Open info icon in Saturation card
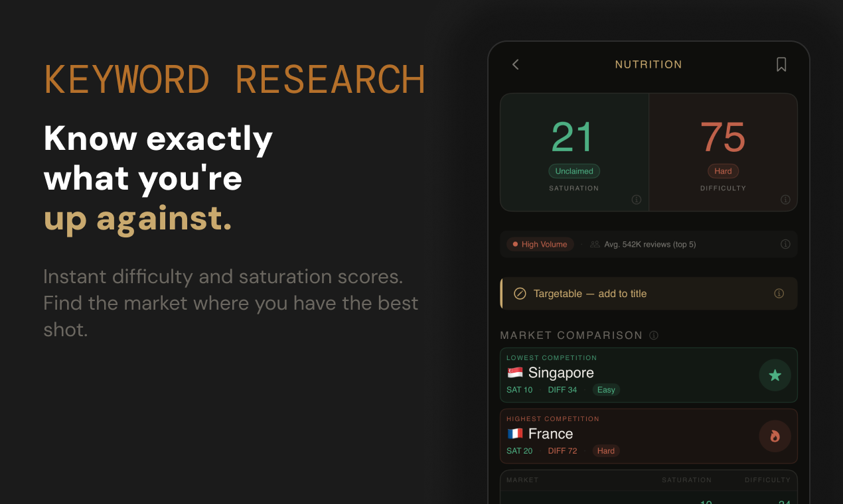The image size is (843, 504). click(636, 200)
